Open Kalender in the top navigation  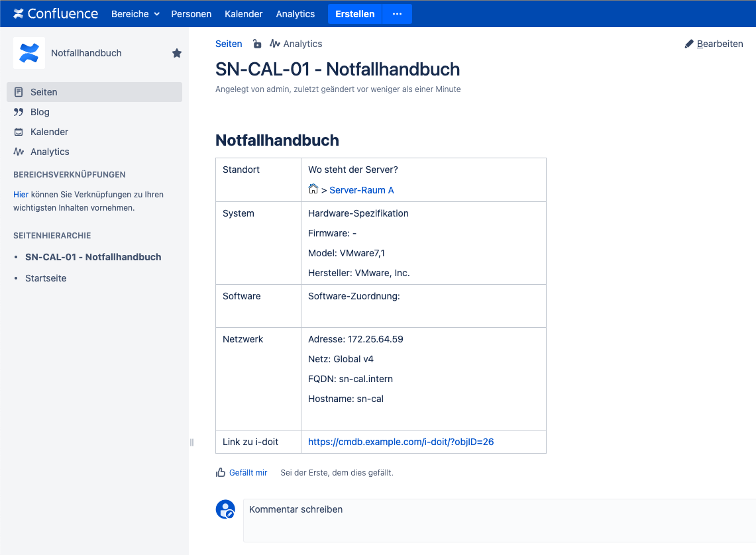point(244,14)
